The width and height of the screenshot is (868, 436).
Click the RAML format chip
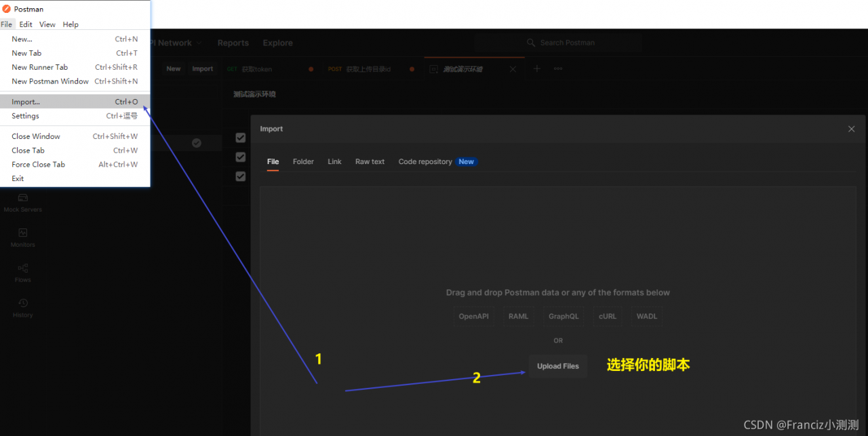518,317
